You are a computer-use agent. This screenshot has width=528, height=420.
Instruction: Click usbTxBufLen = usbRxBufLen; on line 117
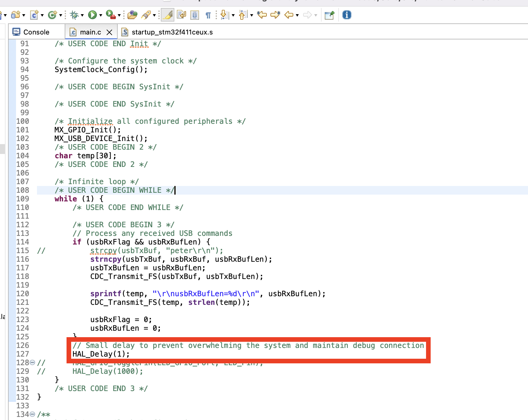click(148, 268)
